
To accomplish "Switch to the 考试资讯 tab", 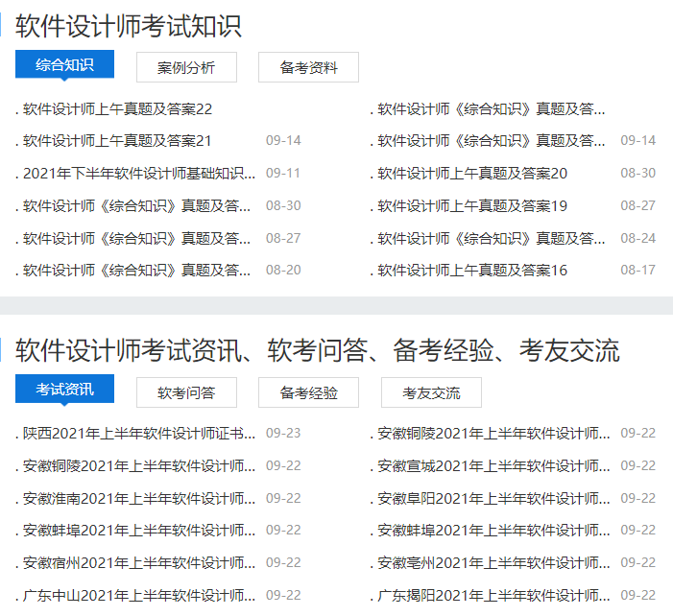I will point(64,390).
